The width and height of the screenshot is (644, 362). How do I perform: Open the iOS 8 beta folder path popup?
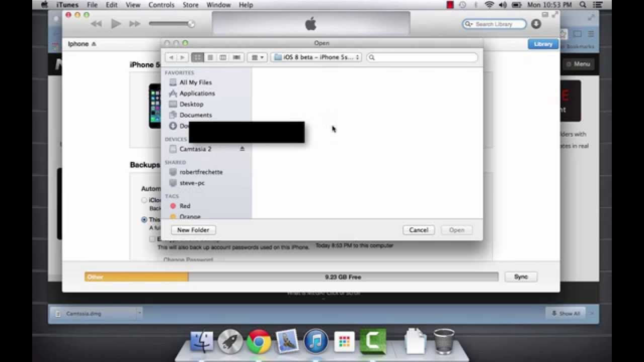[316, 57]
